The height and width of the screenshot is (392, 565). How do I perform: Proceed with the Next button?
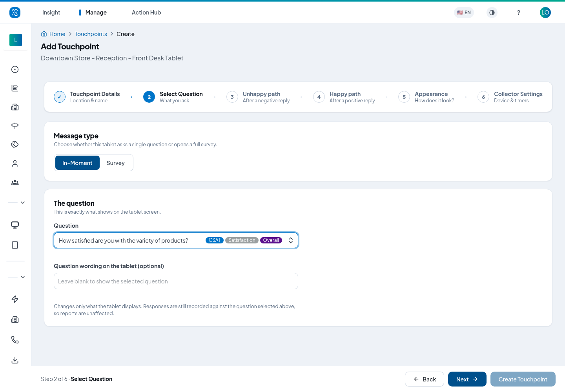tap(467, 379)
